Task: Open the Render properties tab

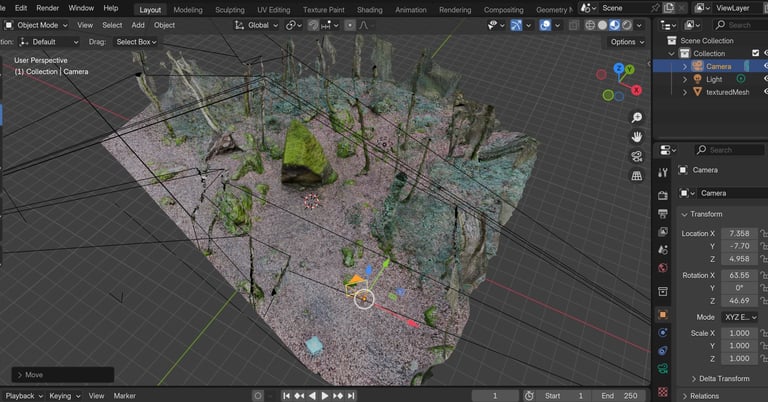Action: coord(663,195)
